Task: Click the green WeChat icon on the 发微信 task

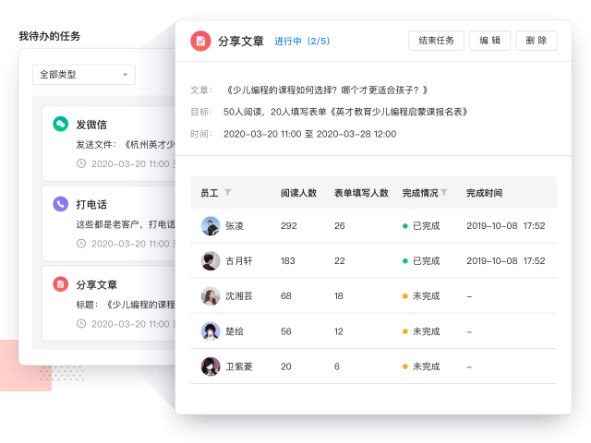Action: pos(60,124)
